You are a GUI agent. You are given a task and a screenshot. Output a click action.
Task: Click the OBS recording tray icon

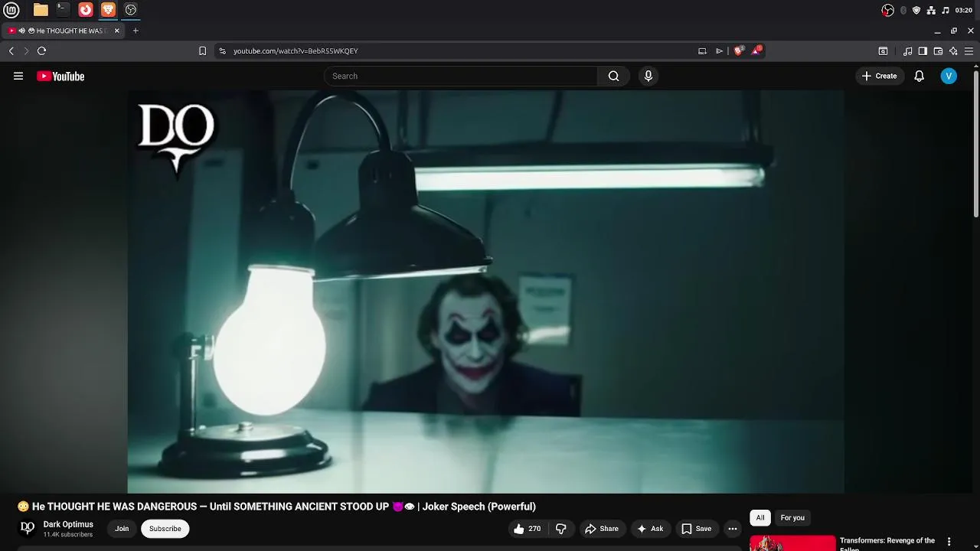pyautogui.click(x=887, y=10)
